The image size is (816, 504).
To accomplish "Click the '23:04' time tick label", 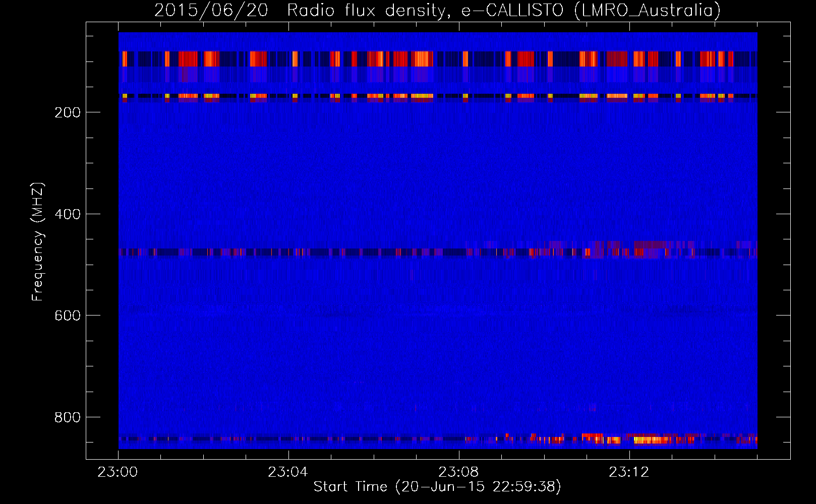I will pyautogui.click(x=288, y=473).
